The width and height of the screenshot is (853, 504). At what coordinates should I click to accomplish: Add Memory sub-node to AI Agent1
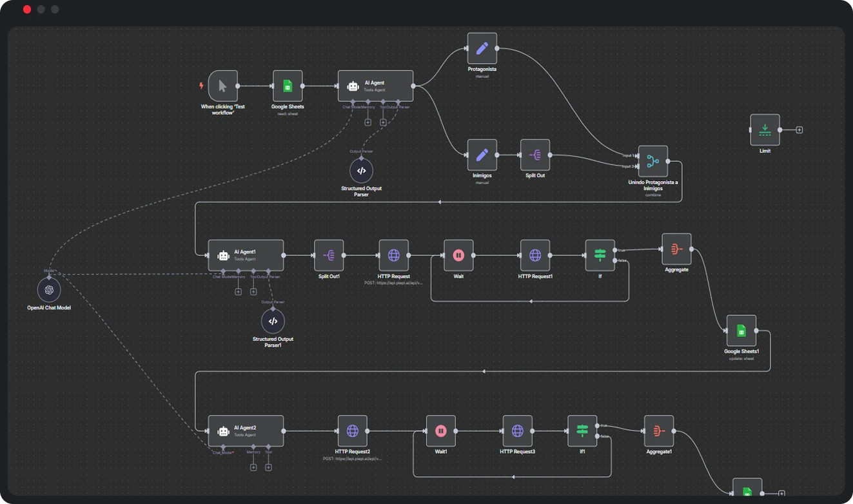coord(238,292)
